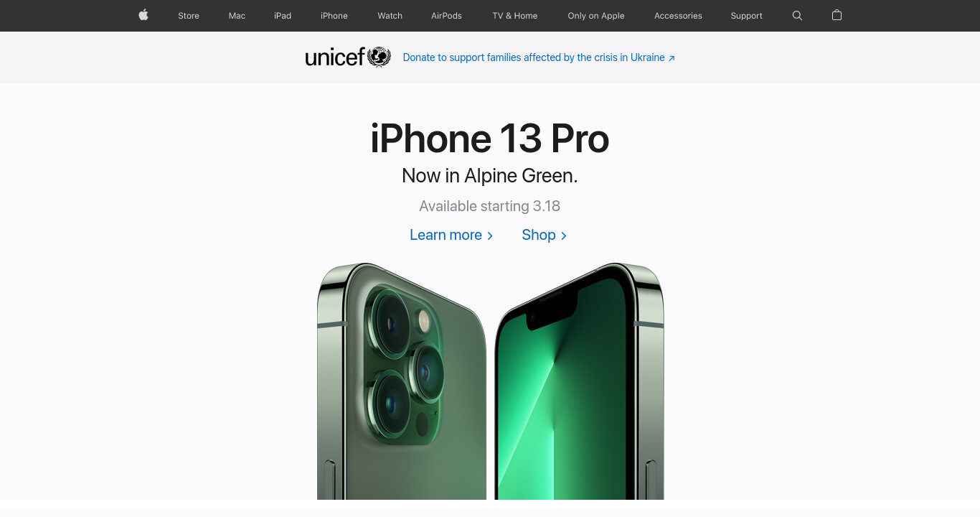This screenshot has width=980, height=517.
Task: Select iPhone in the navigation bar
Action: point(334,16)
